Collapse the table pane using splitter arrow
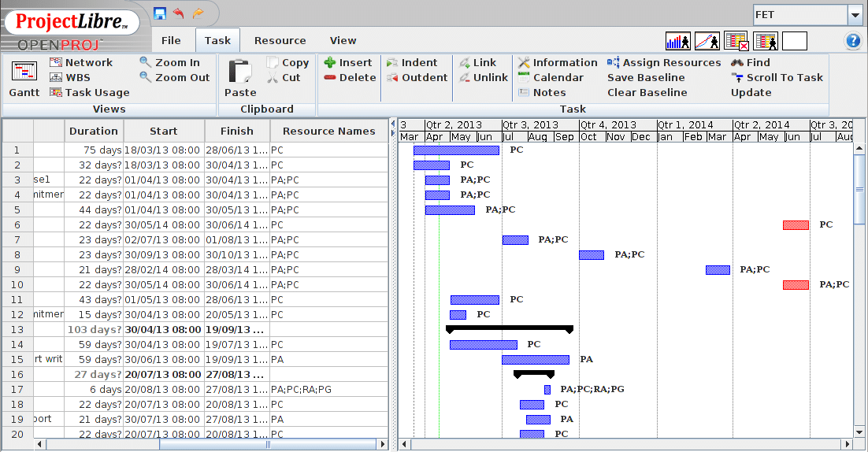The height and width of the screenshot is (452, 868). 393,124
